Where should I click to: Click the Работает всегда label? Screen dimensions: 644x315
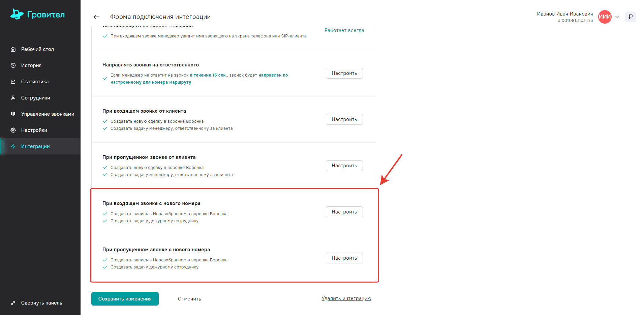point(344,30)
